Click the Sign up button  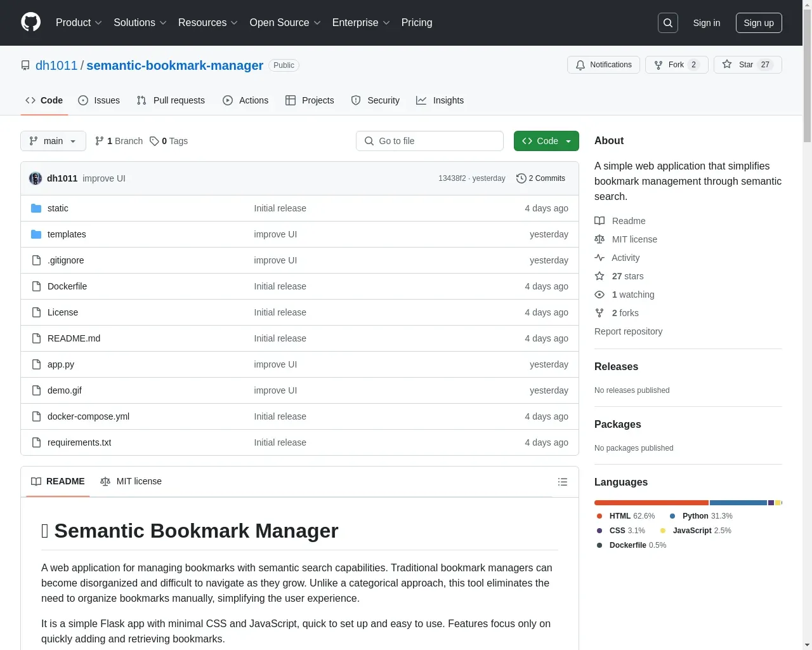759,23
